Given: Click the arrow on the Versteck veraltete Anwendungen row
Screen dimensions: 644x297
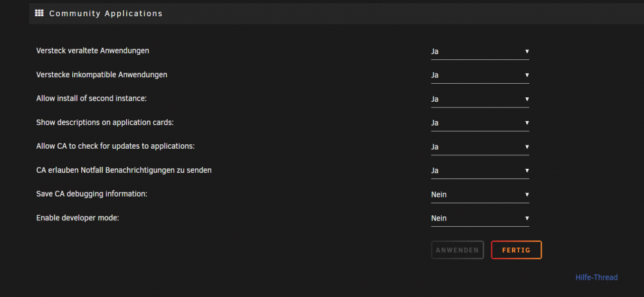Looking at the screenshot, I should [x=527, y=52].
